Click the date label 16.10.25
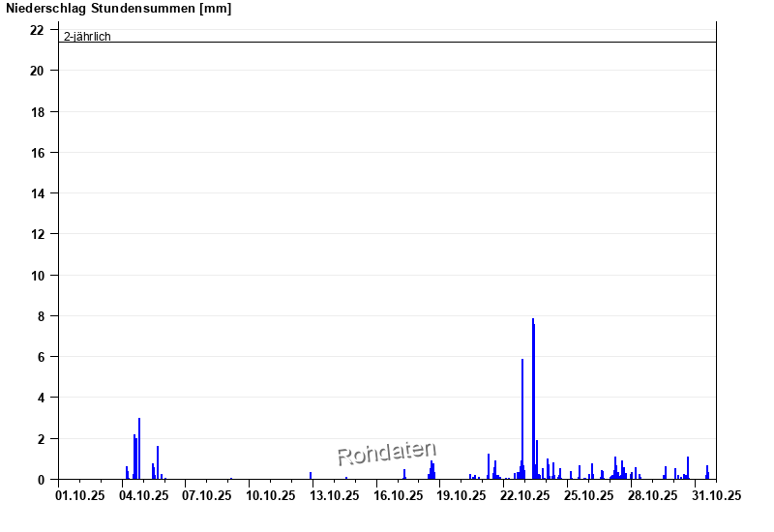774x532 pixels. (398, 495)
